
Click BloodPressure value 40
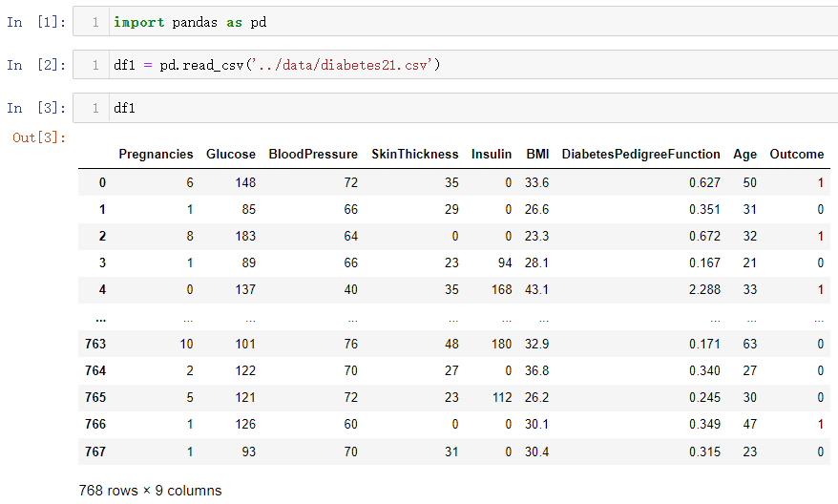click(x=350, y=289)
